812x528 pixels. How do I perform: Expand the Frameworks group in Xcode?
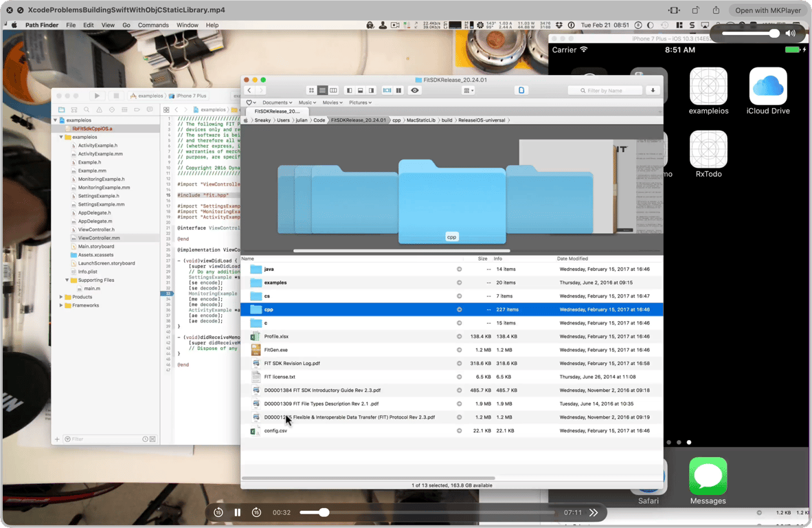point(61,305)
